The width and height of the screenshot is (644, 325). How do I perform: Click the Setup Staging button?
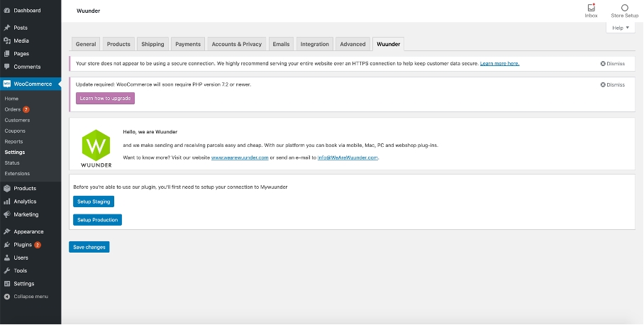click(x=94, y=202)
